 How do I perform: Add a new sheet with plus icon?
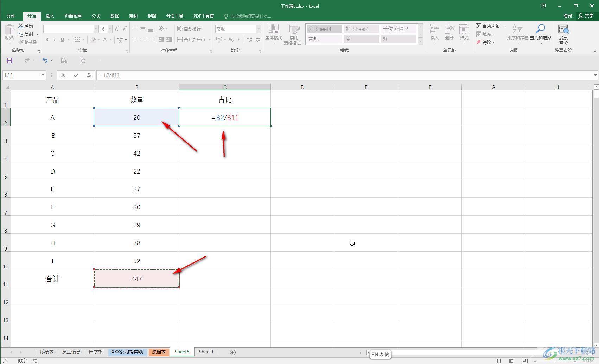tap(232, 352)
